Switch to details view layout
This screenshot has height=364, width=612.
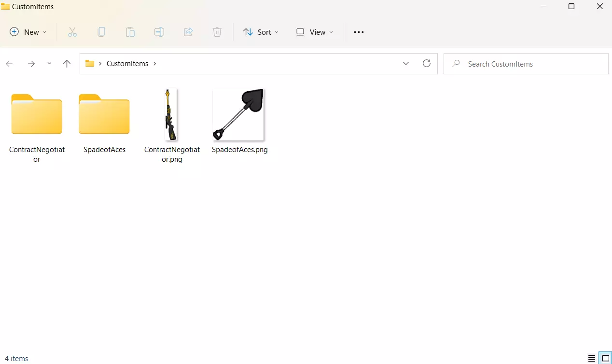(x=592, y=359)
